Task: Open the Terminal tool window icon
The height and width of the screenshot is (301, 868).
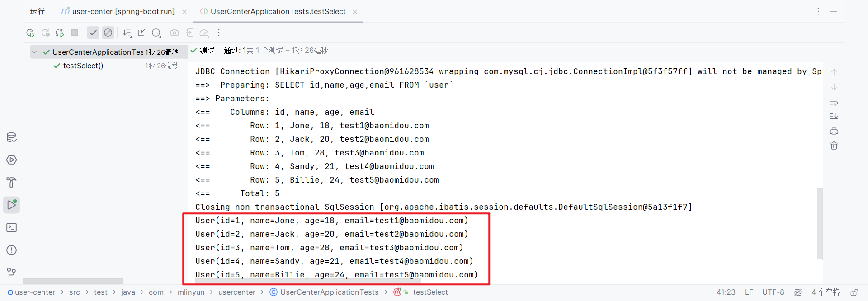Action: tap(12, 228)
